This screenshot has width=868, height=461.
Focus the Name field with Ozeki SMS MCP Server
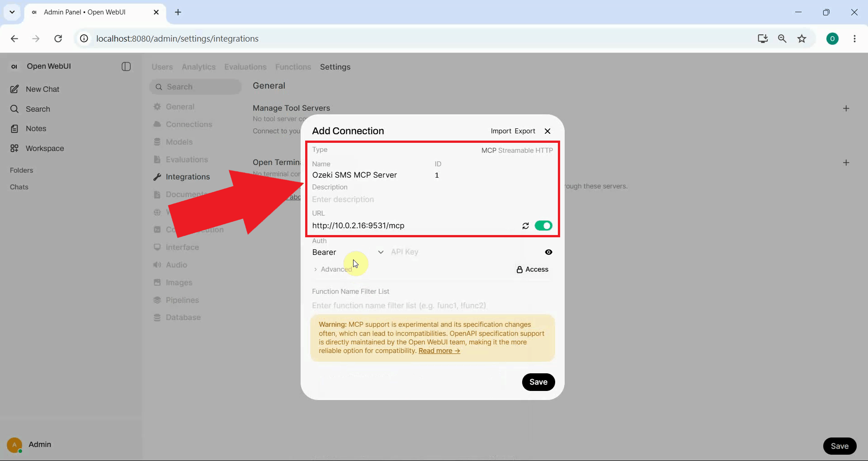pyautogui.click(x=371, y=175)
